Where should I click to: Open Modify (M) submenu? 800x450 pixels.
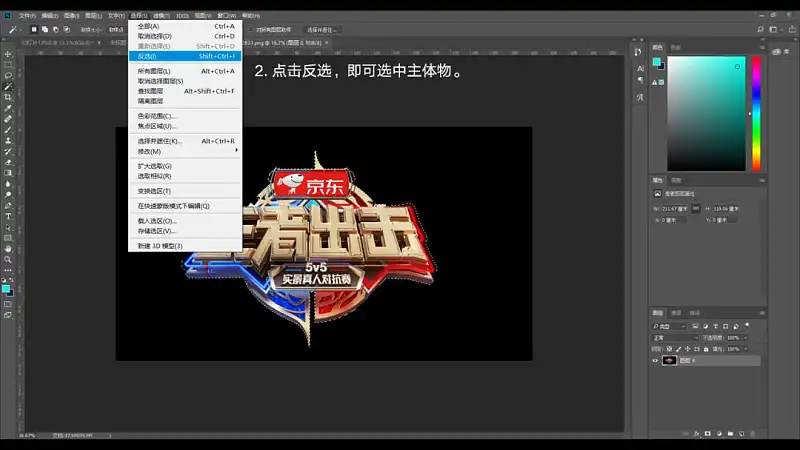point(185,152)
